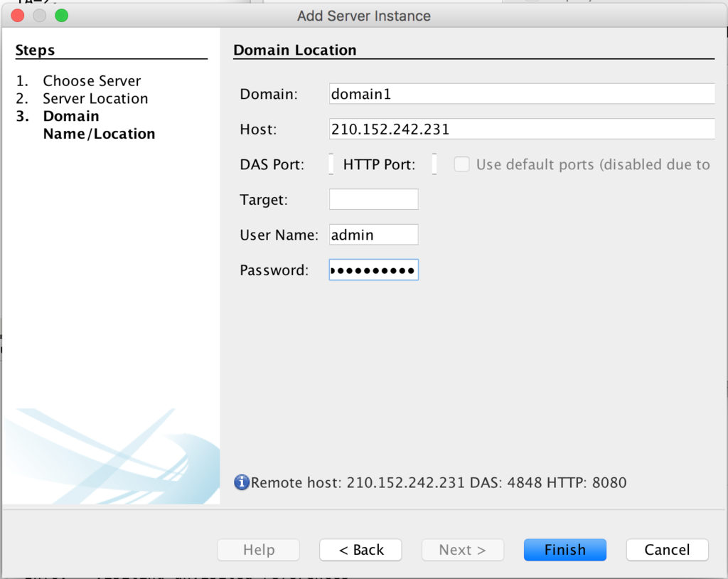The height and width of the screenshot is (579, 728).
Task: Click the Choose Server step
Action: [x=92, y=81]
